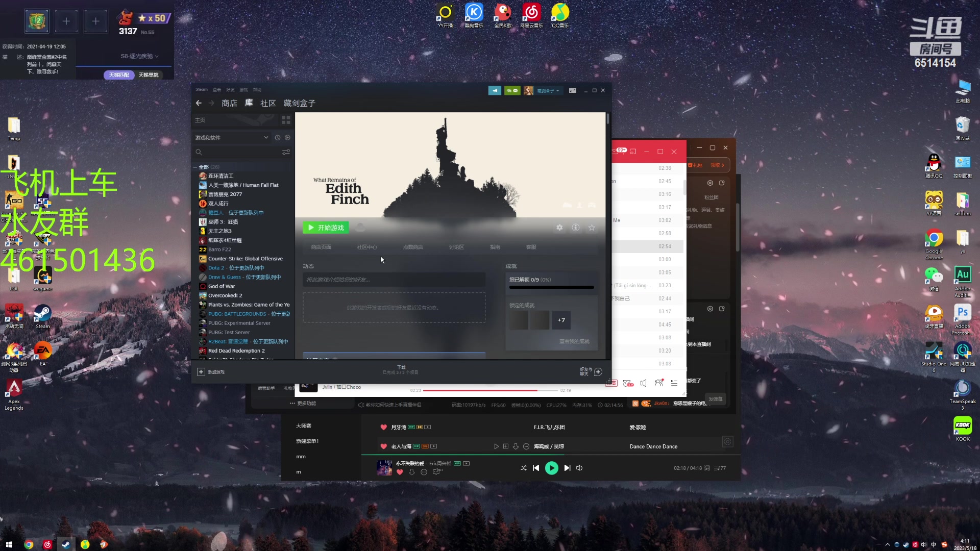Favorite Edith Finch with the star icon
This screenshot has width=980, height=551.
pos(592,228)
